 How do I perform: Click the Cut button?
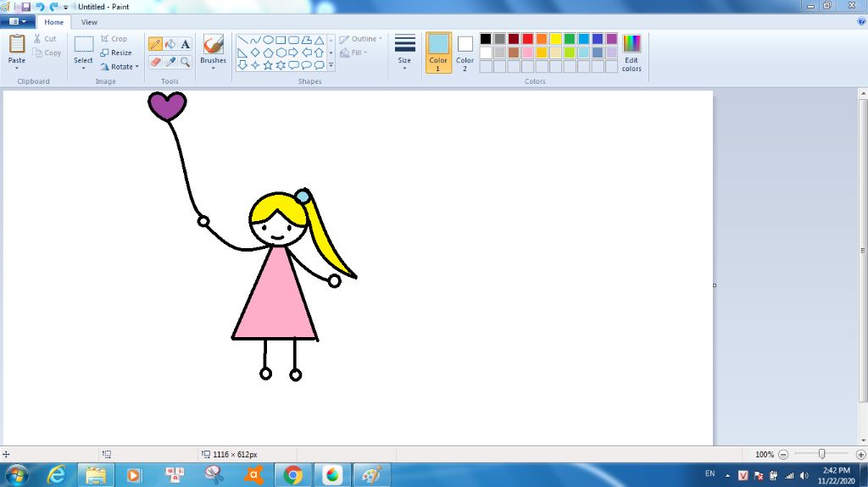point(45,39)
